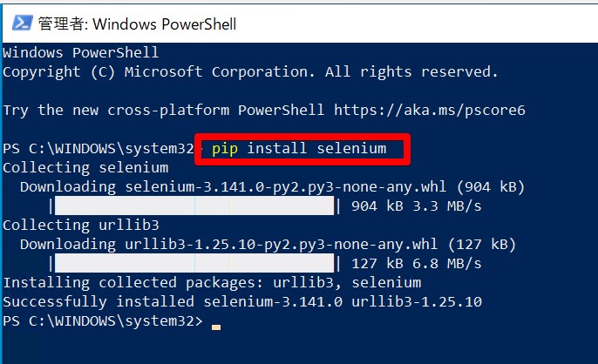Click the Installing collected packages line
The width and height of the screenshot is (598, 364).
(x=212, y=283)
